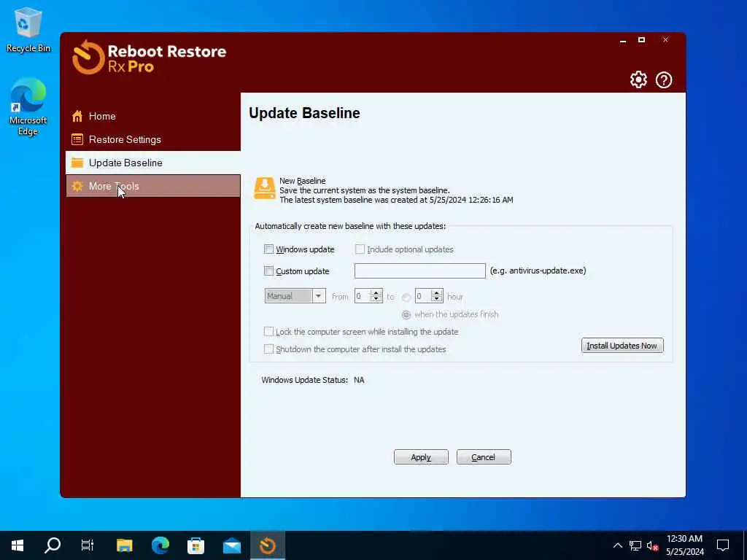The image size is (747, 560).
Task: Select 'when the updates finish' radio button
Action: [406, 315]
